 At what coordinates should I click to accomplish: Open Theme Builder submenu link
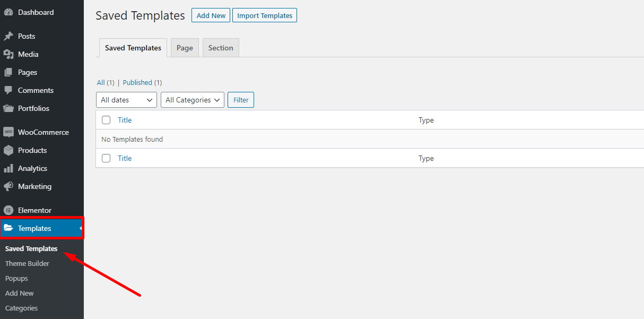pyautogui.click(x=27, y=263)
